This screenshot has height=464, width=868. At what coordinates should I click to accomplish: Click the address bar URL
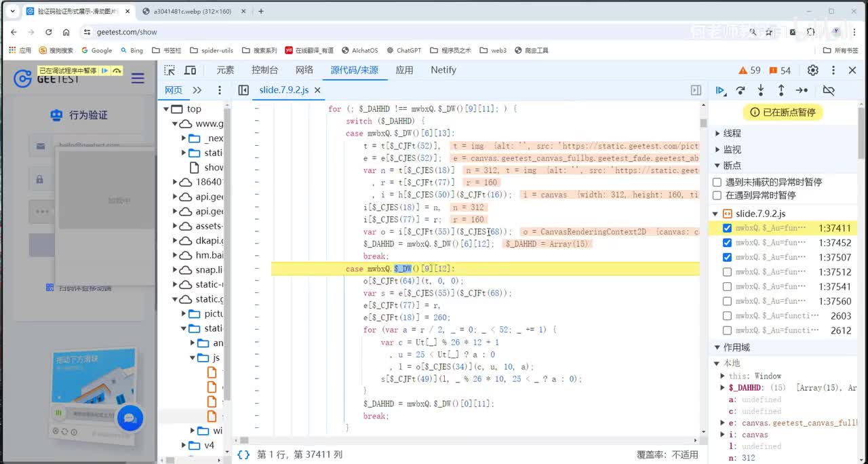(x=127, y=32)
